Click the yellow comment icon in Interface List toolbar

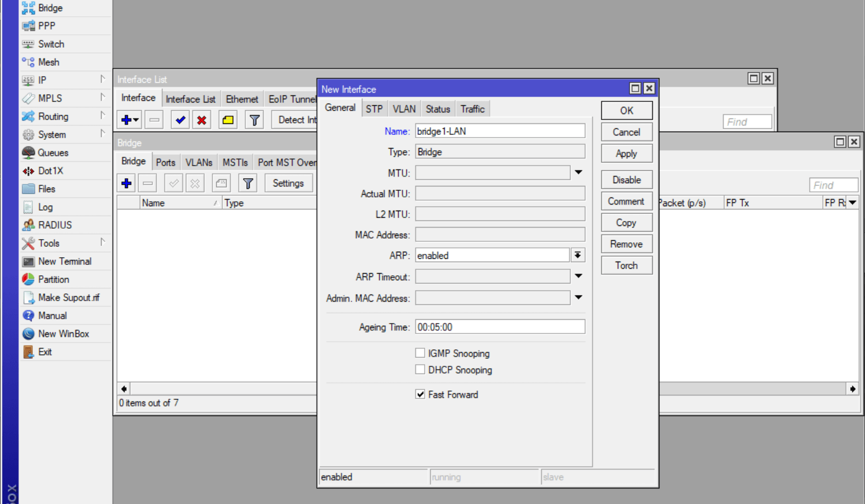[x=228, y=120]
